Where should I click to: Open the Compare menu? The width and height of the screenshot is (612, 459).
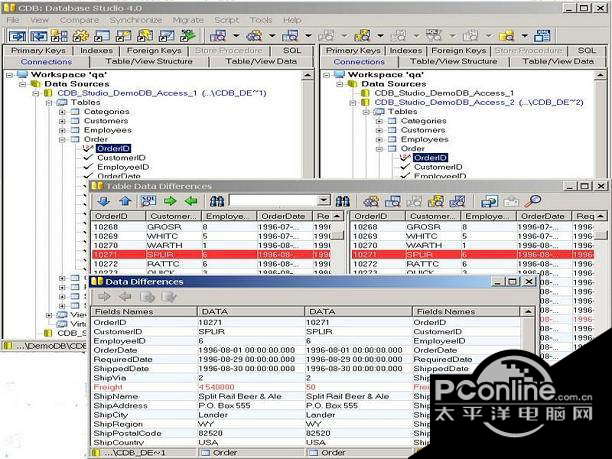(x=79, y=20)
